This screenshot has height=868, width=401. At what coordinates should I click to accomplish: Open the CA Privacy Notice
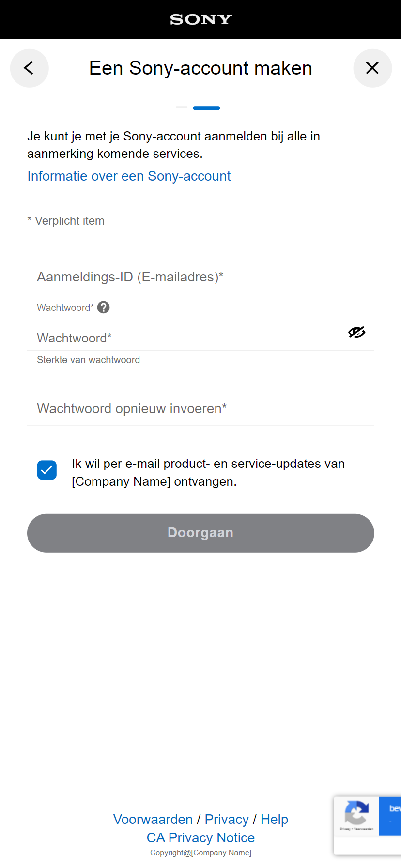pyautogui.click(x=200, y=837)
